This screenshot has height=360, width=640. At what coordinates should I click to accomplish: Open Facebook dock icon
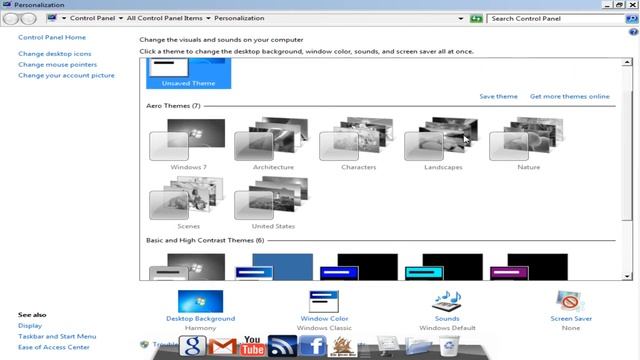tap(313, 346)
